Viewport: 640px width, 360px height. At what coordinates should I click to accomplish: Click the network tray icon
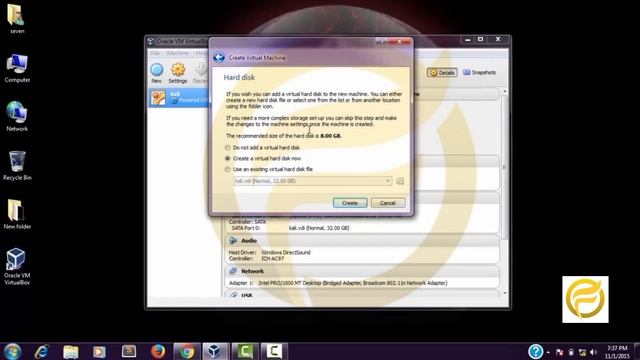coord(582,352)
